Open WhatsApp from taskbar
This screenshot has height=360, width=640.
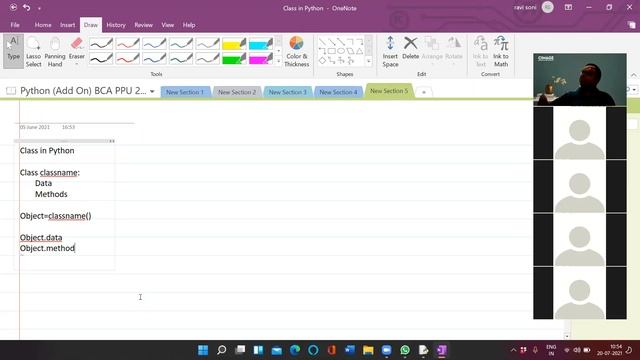(405, 350)
